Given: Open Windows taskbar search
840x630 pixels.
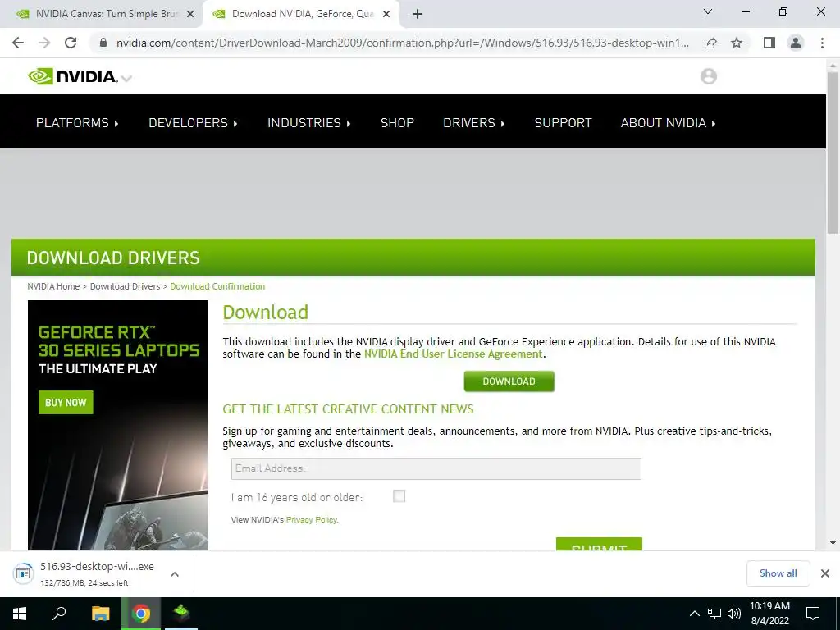Looking at the screenshot, I should point(59,614).
